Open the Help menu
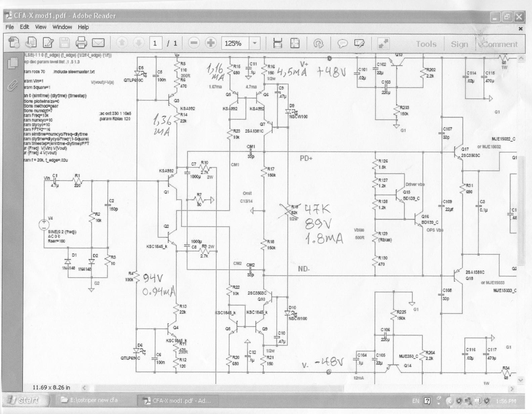The image size is (532, 414). pos(83,27)
